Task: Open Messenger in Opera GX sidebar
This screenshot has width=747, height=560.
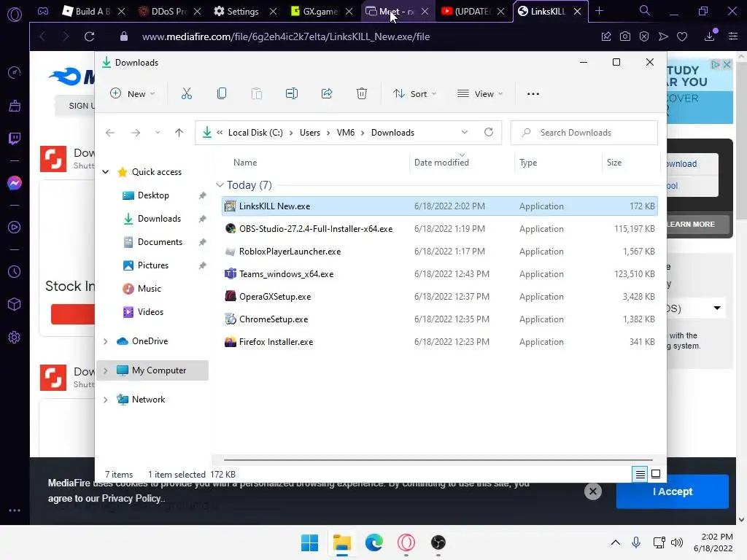Action: pos(15,183)
